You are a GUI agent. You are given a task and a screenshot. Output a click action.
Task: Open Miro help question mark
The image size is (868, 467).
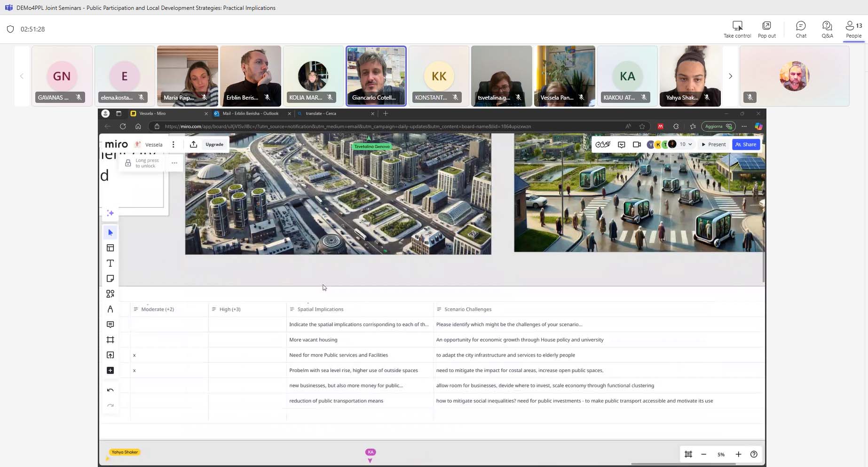(x=754, y=454)
